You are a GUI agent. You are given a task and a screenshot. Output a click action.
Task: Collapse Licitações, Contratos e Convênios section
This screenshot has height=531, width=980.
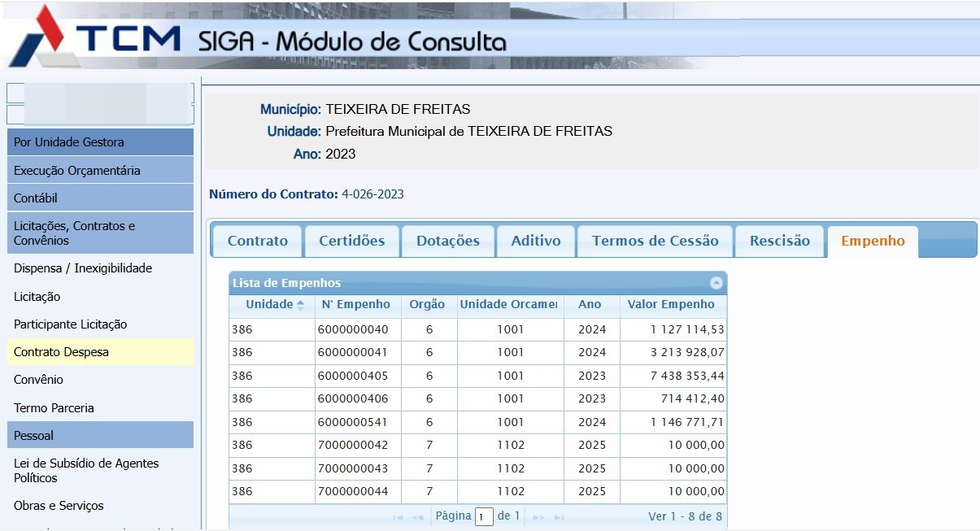[x=100, y=233]
